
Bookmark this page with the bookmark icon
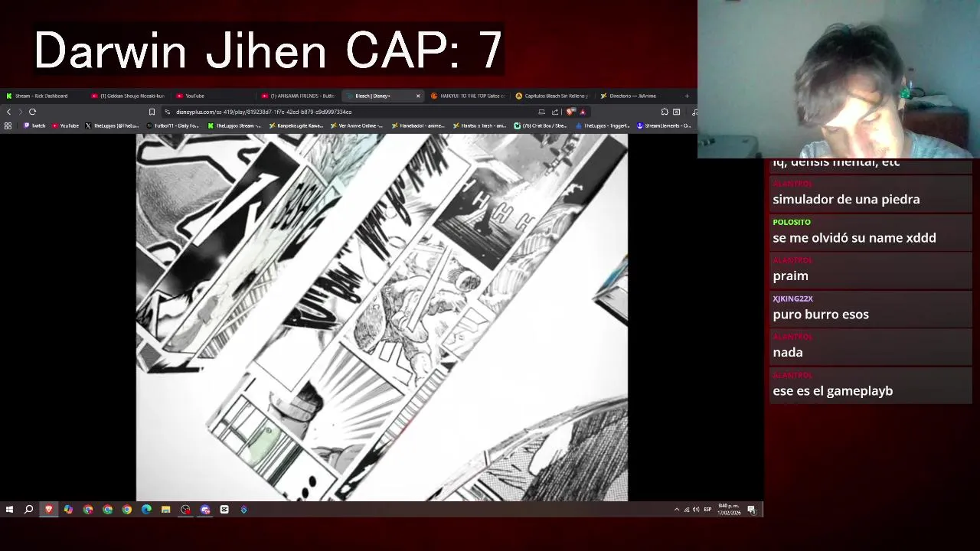[152, 112]
